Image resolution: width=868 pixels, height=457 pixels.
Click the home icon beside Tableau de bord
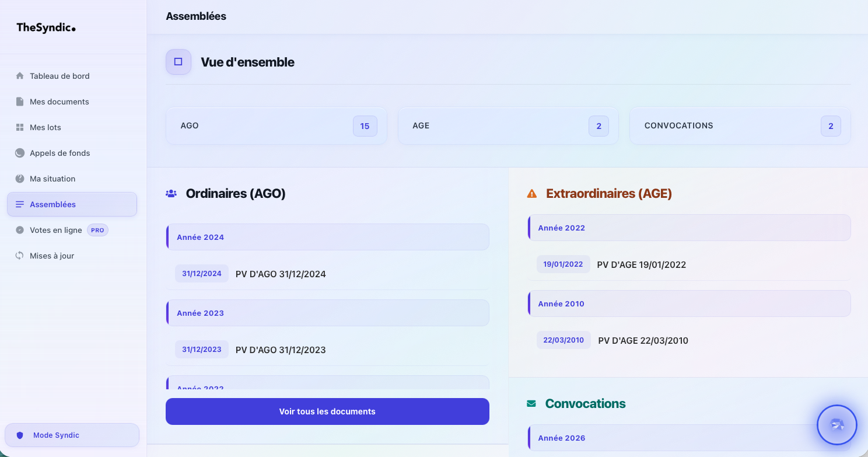20,76
